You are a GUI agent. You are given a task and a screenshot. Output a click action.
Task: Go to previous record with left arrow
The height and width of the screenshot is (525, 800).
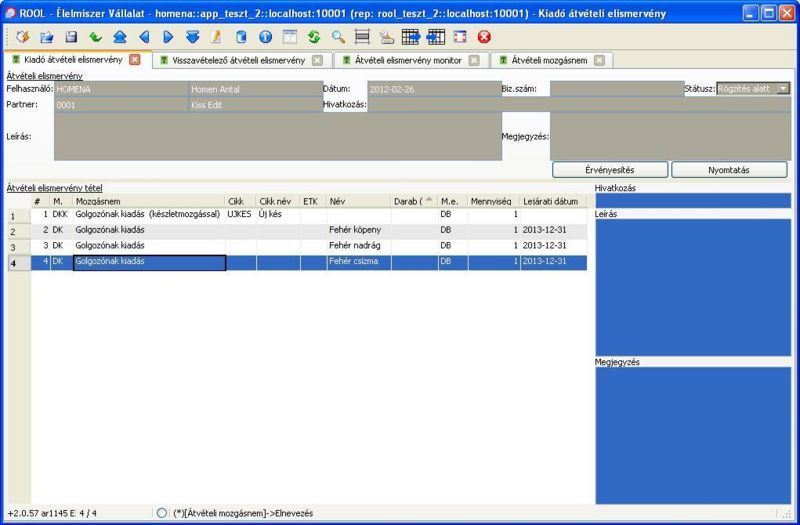(144, 37)
